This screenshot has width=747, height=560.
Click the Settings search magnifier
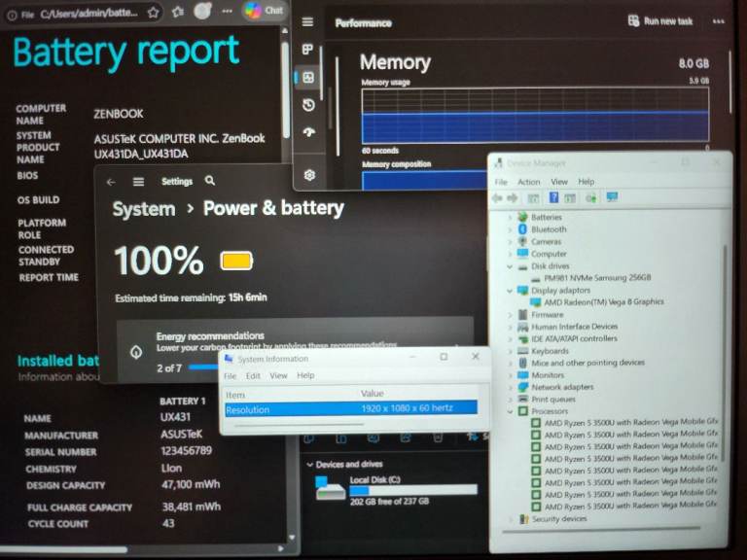click(x=210, y=181)
